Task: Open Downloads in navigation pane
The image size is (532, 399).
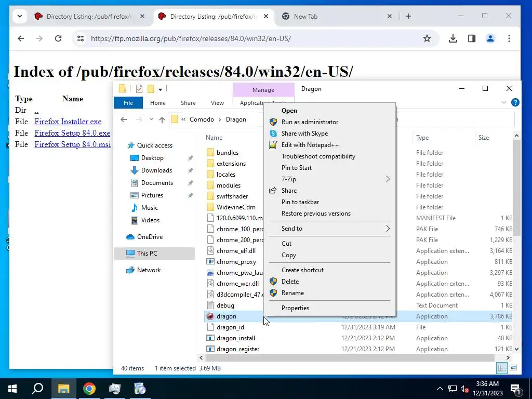Action: pyautogui.click(x=156, y=170)
